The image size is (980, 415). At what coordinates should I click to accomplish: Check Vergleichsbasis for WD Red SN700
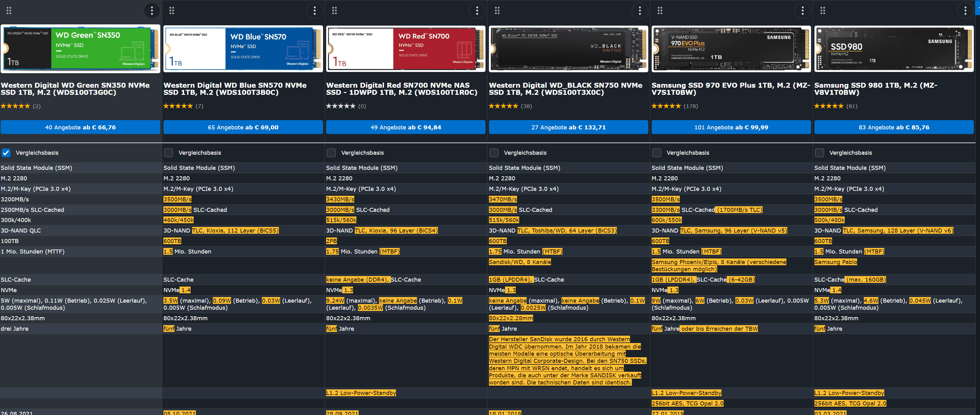pyautogui.click(x=331, y=153)
